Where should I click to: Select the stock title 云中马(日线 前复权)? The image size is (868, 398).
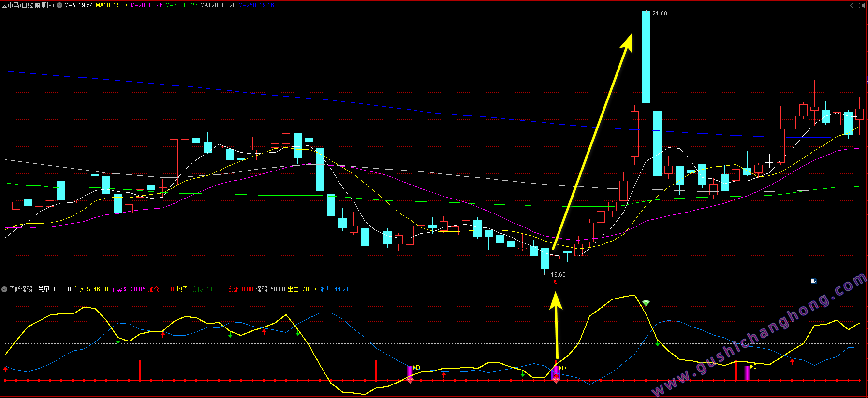(28, 5)
